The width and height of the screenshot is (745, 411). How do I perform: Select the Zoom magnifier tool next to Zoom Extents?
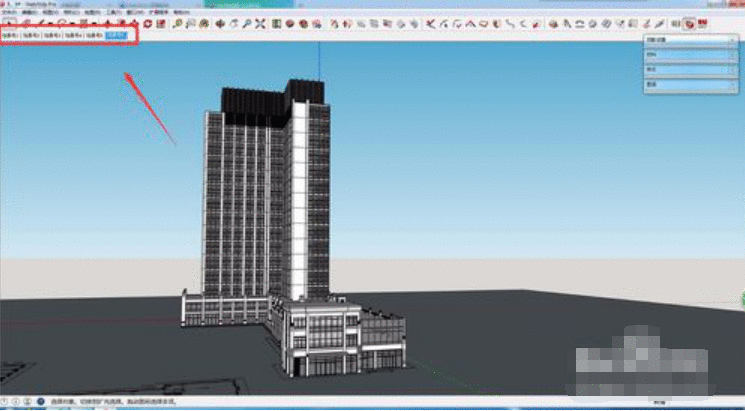pos(247,22)
